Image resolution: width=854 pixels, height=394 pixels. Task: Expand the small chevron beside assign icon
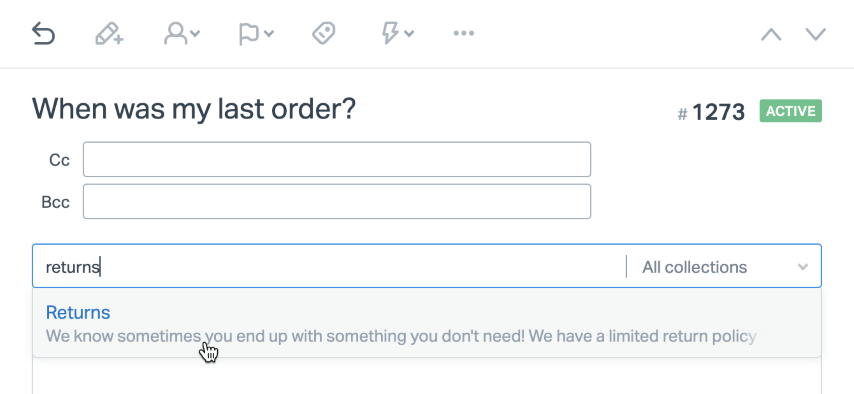click(x=195, y=34)
